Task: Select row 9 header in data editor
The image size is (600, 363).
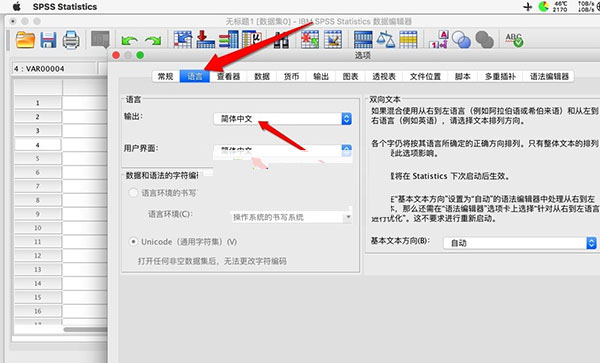Action: [38, 214]
